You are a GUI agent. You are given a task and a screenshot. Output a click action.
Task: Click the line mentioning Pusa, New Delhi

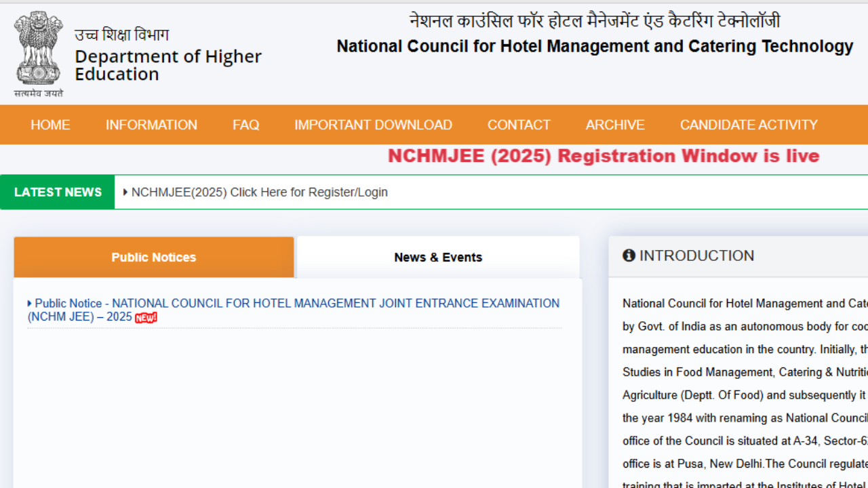(x=745, y=464)
